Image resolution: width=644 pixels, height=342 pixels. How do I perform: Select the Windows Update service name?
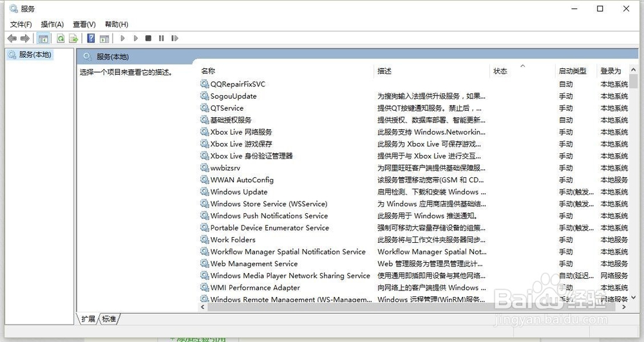(239, 191)
